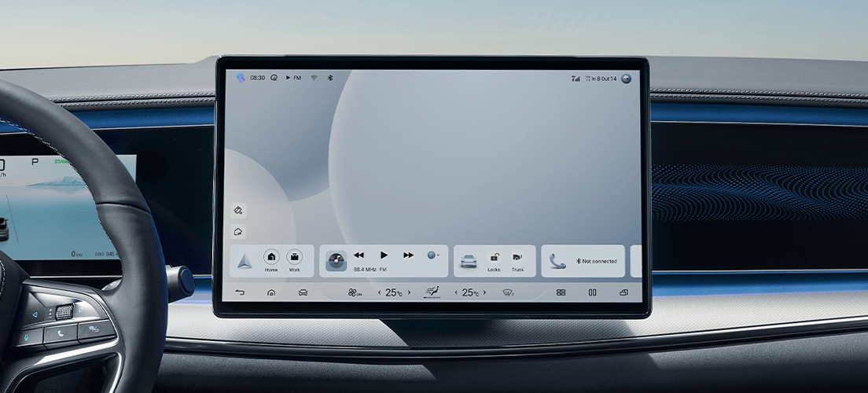Decrease the driver-side temperature
868x393 pixels.
(379, 292)
